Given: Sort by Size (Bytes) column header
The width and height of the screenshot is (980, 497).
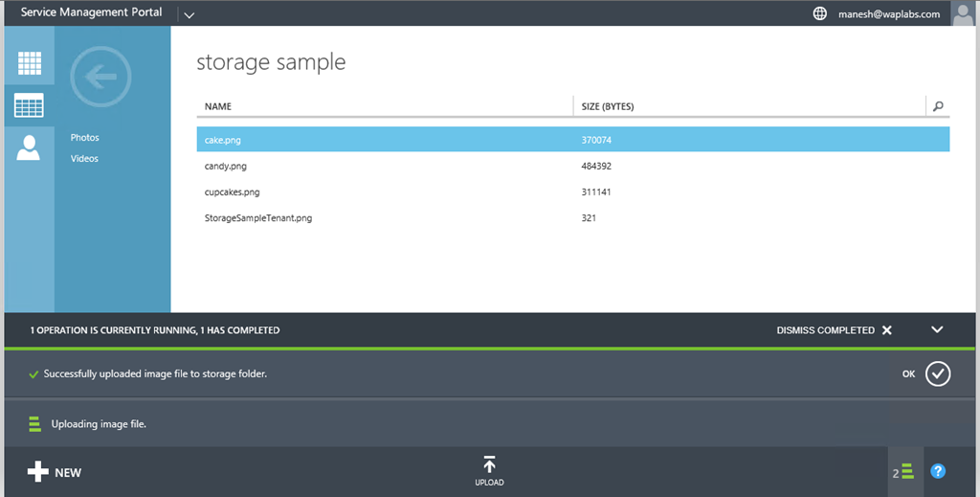Looking at the screenshot, I should pos(608,106).
